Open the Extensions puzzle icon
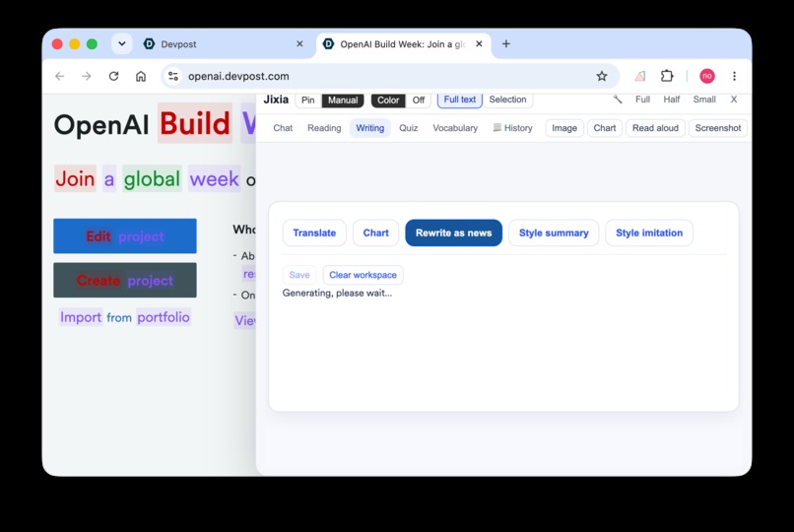The height and width of the screenshot is (532, 794). [x=667, y=76]
